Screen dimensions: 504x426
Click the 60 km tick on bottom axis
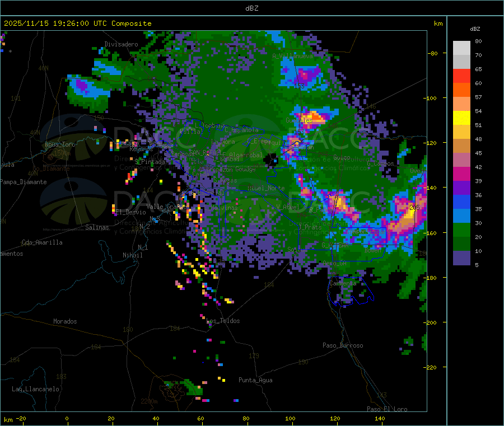point(200,418)
